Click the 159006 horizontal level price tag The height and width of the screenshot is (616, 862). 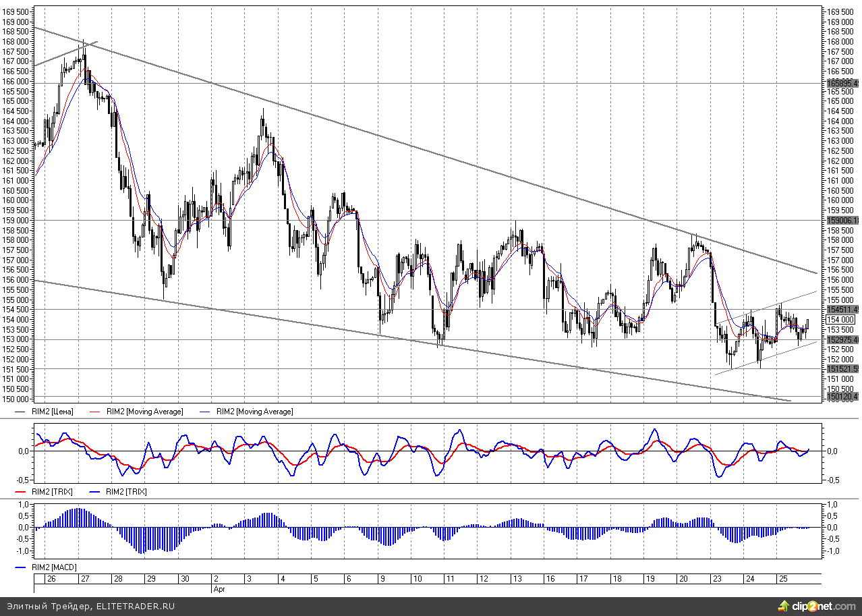842,221
